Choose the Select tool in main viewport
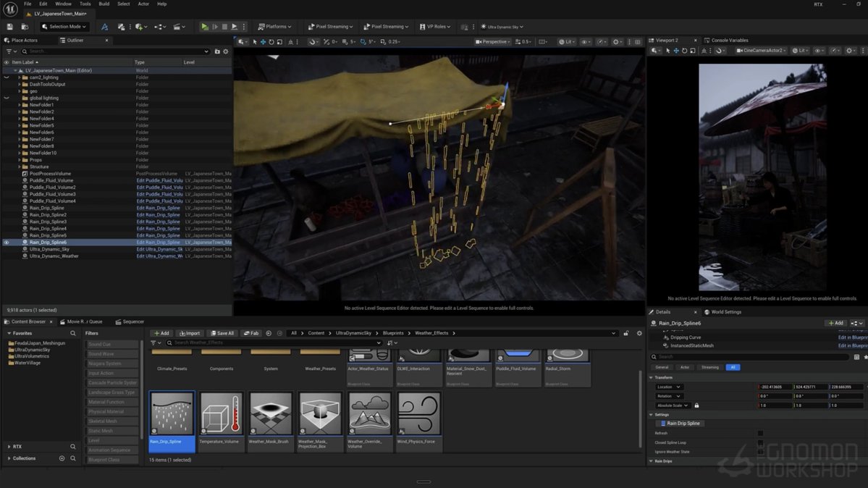 tap(255, 41)
